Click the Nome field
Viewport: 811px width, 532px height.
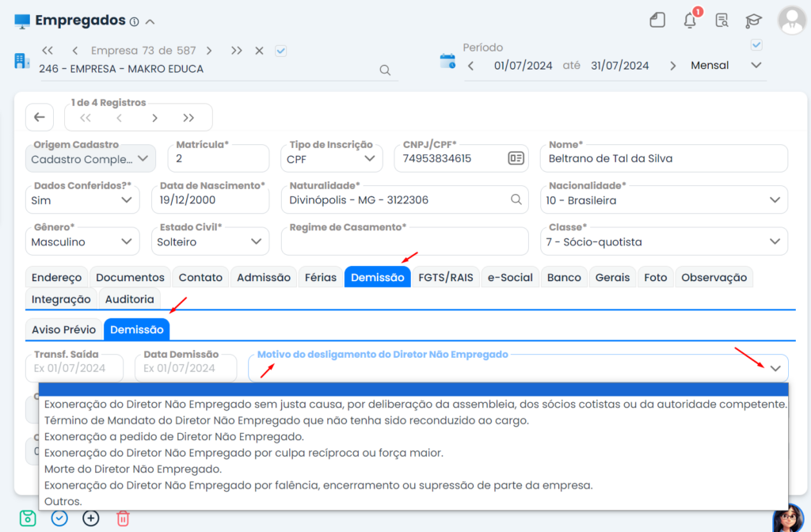[x=664, y=158]
